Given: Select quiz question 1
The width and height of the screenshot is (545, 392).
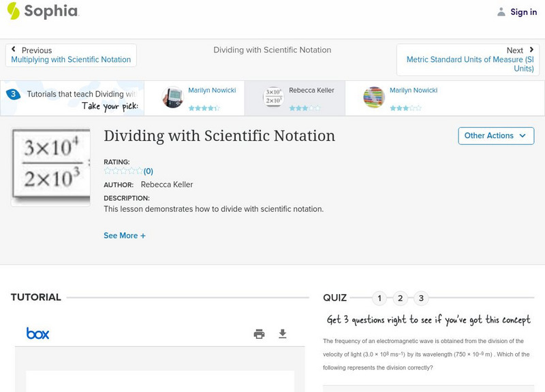Looking at the screenshot, I should [x=379, y=298].
